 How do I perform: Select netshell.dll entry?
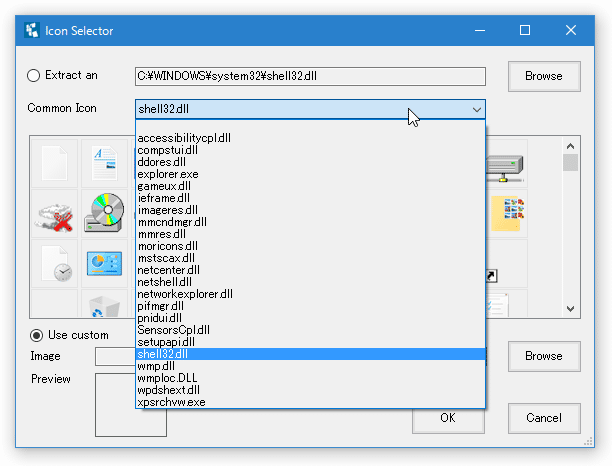pos(310,282)
